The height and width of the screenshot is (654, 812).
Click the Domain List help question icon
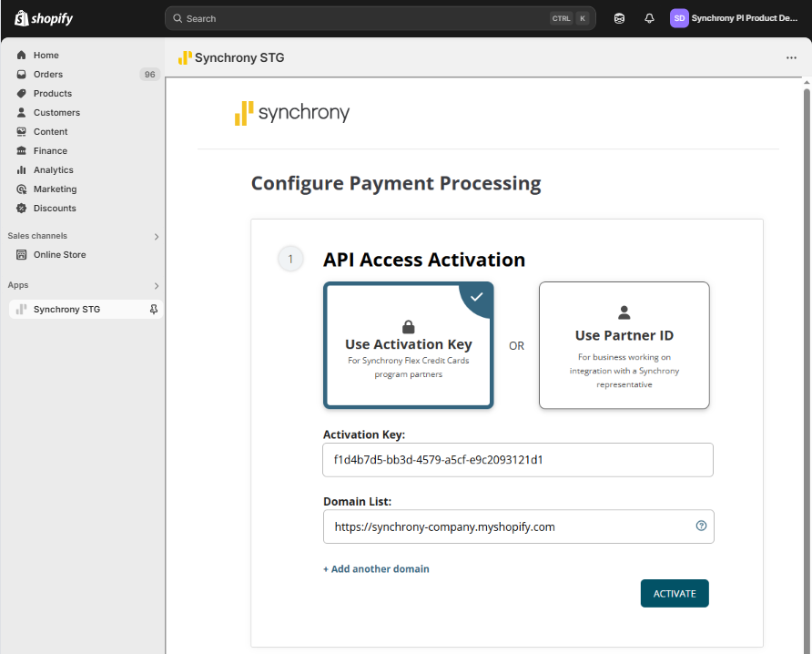click(x=701, y=526)
